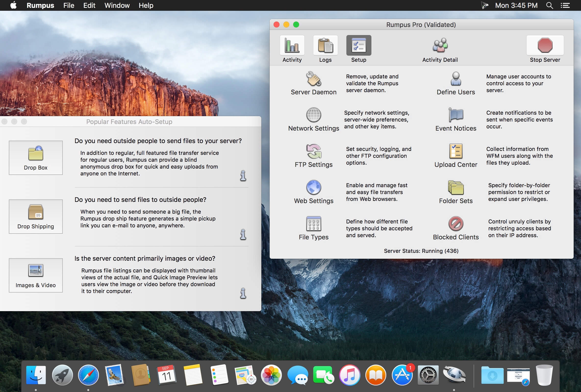581x392 pixels.
Task: Open Activity Detail in toolbar
Action: [440, 46]
